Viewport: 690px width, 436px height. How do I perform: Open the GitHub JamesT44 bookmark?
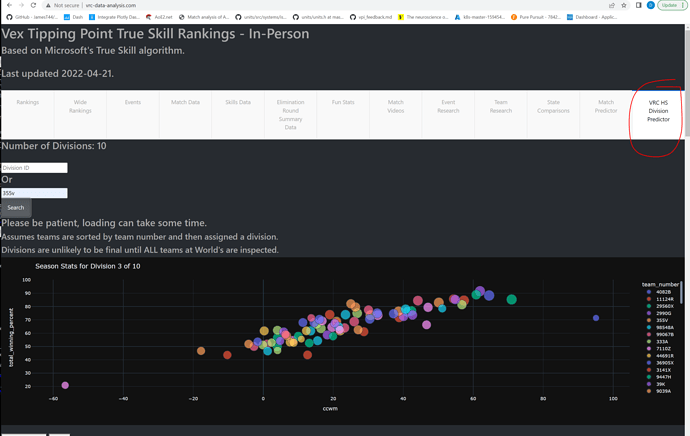coord(32,17)
